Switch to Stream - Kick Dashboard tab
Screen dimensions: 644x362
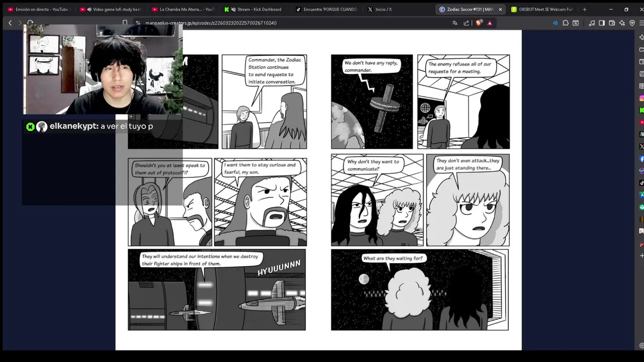tap(256, 9)
